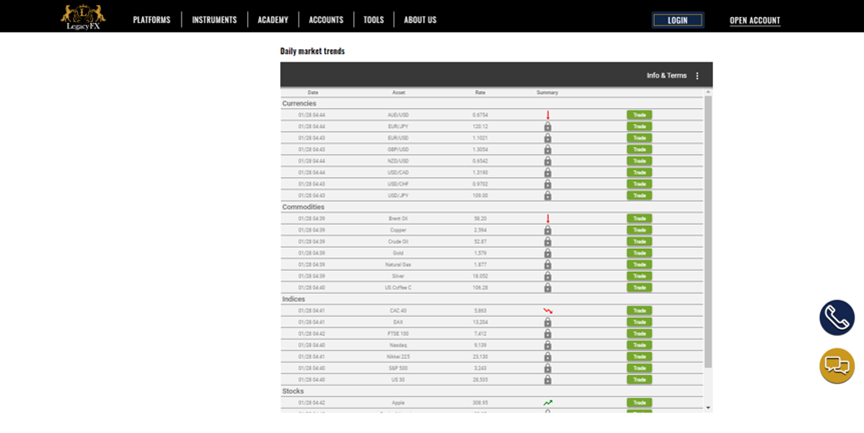This screenshot has height=433, width=864.
Task: Click the table scrollbar up arrow
Action: 708,92
